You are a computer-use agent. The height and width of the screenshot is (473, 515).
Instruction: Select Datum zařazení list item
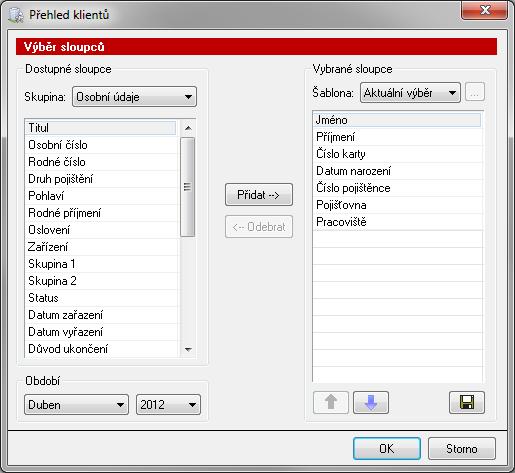101,315
